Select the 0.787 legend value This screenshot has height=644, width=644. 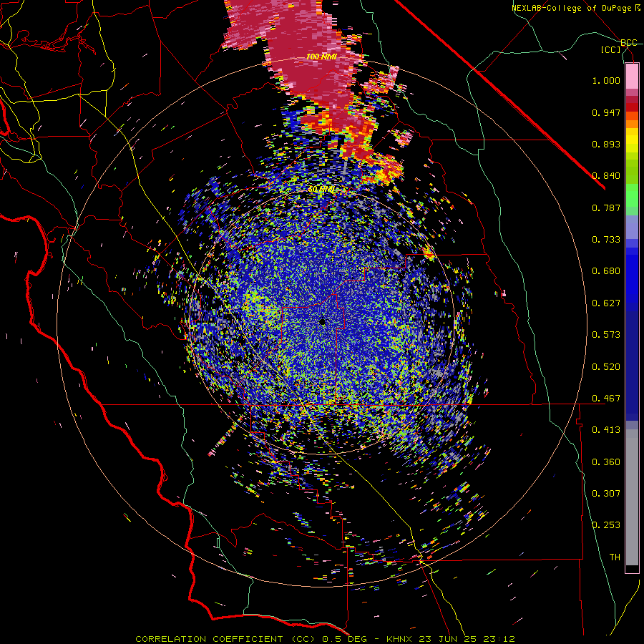click(606, 208)
